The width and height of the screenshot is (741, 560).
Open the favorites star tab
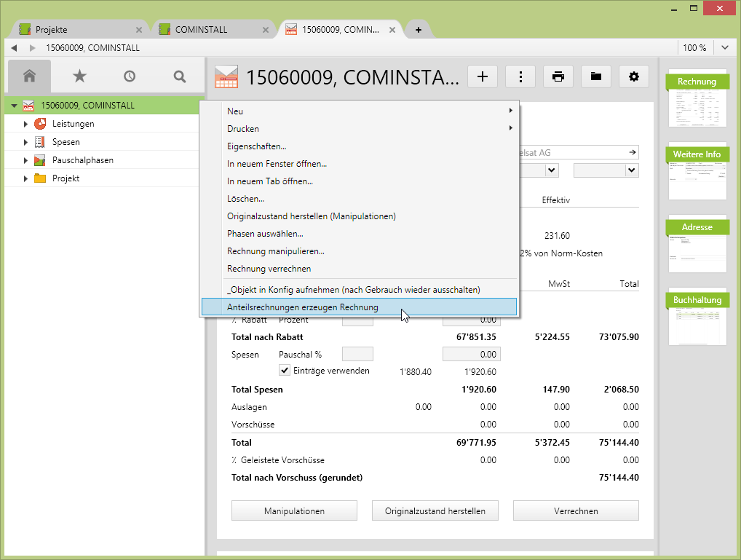click(x=79, y=76)
